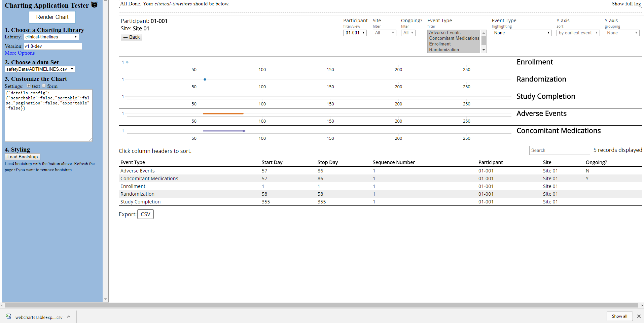Screen dimensions: 644x323
Task: Export the table as CSV
Action: (x=145, y=214)
